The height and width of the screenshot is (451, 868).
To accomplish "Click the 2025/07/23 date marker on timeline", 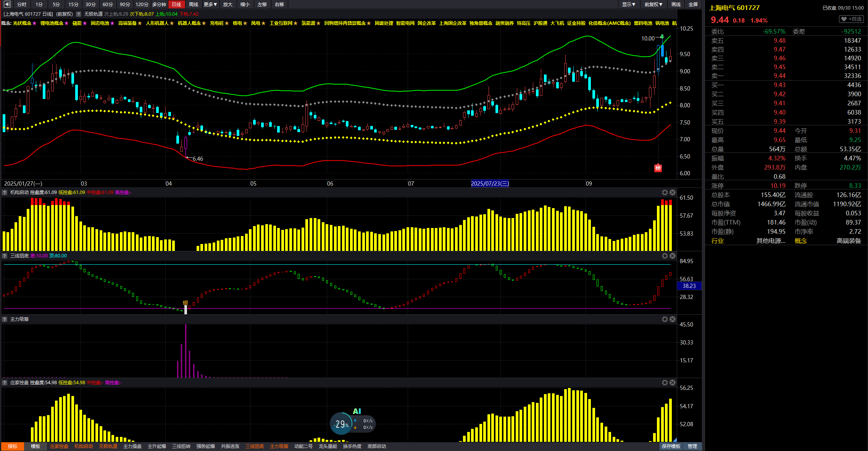I will [x=490, y=184].
